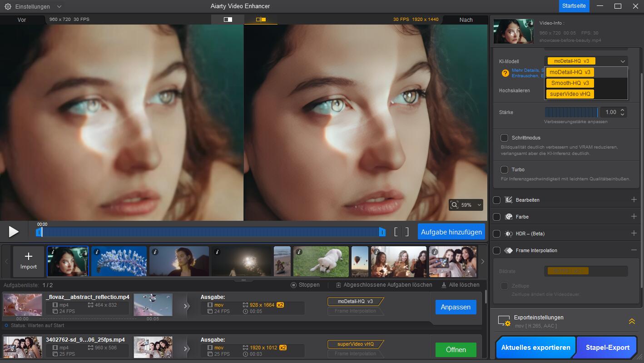Open the Einstellungen menu

click(x=33, y=7)
